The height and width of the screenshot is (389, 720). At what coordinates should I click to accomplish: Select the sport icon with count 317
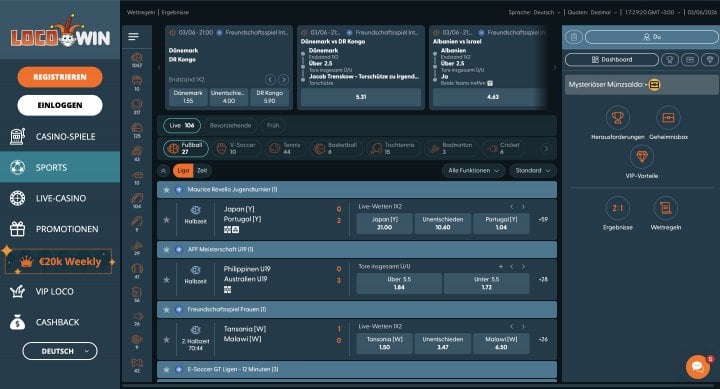pos(137,107)
